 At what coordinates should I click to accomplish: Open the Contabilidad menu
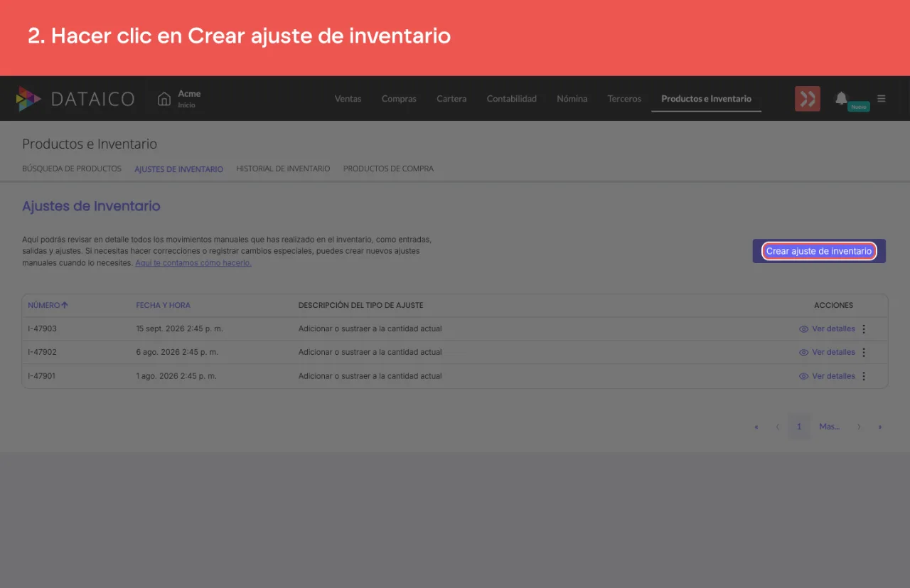tap(512, 99)
